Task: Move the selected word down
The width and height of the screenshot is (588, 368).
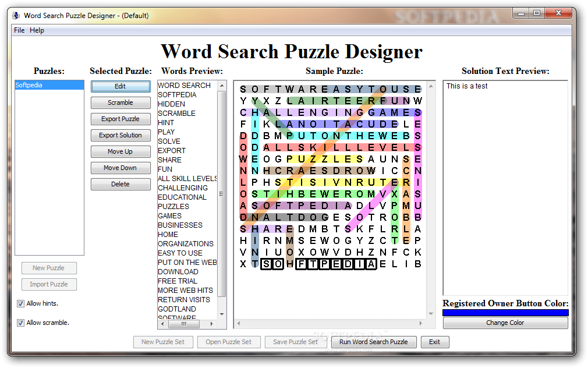Action: 121,168
